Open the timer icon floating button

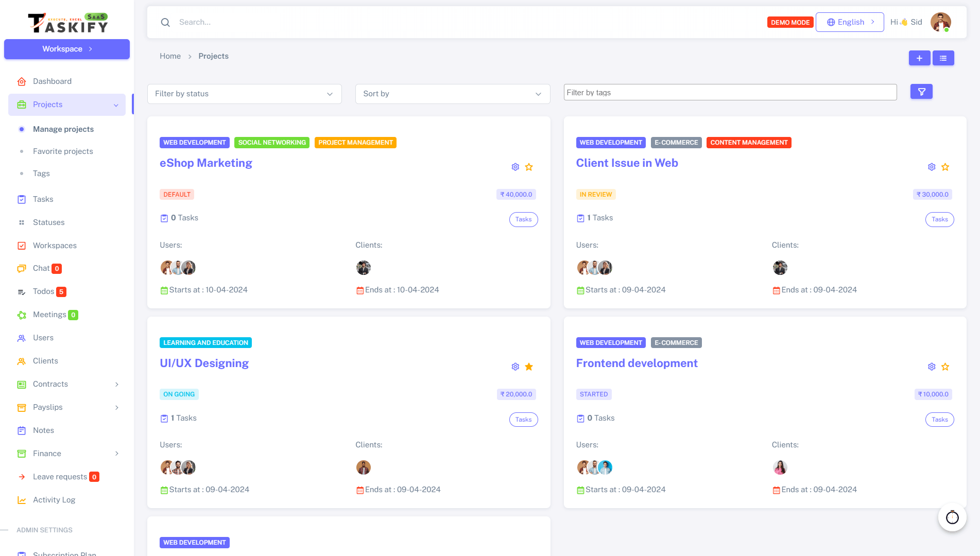952,517
